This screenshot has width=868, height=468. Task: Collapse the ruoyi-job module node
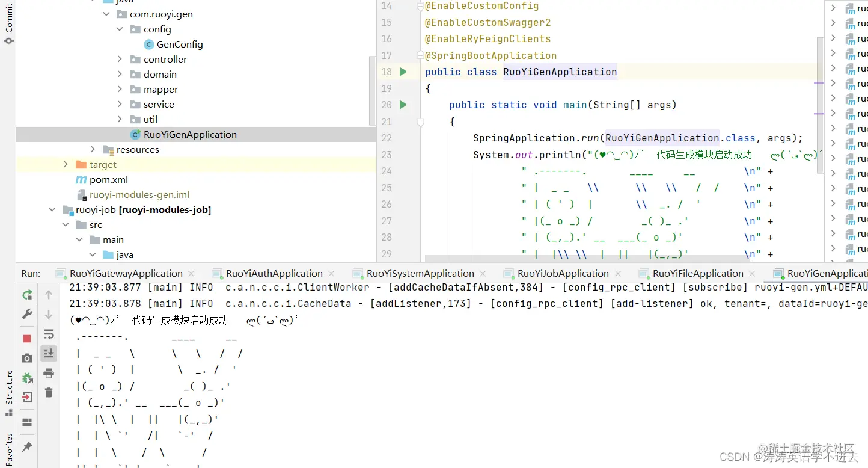coord(52,209)
